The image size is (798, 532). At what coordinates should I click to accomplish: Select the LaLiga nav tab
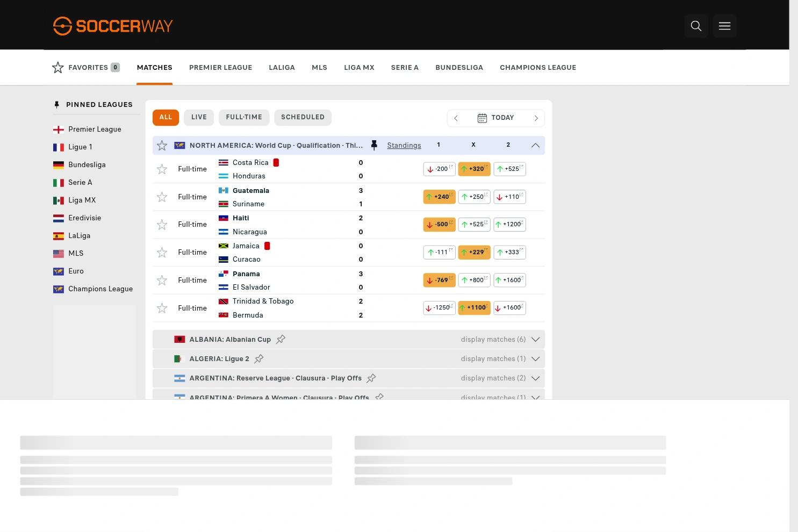tap(282, 67)
